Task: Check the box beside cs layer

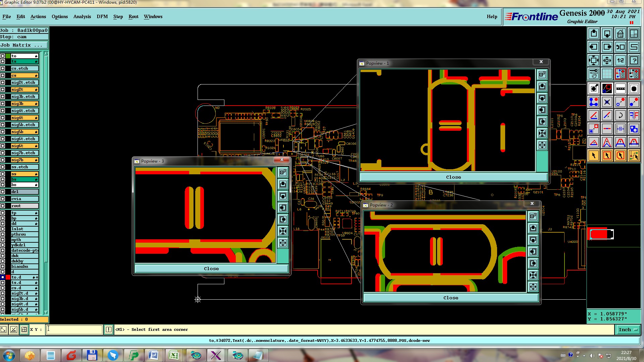Action: point(3,75)
